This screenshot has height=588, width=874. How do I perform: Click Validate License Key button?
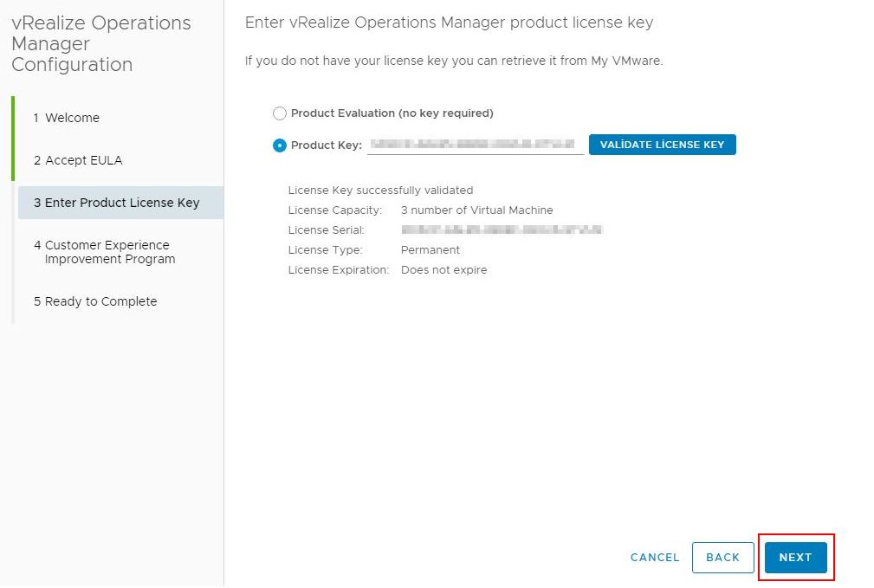(x=662, y=145)
